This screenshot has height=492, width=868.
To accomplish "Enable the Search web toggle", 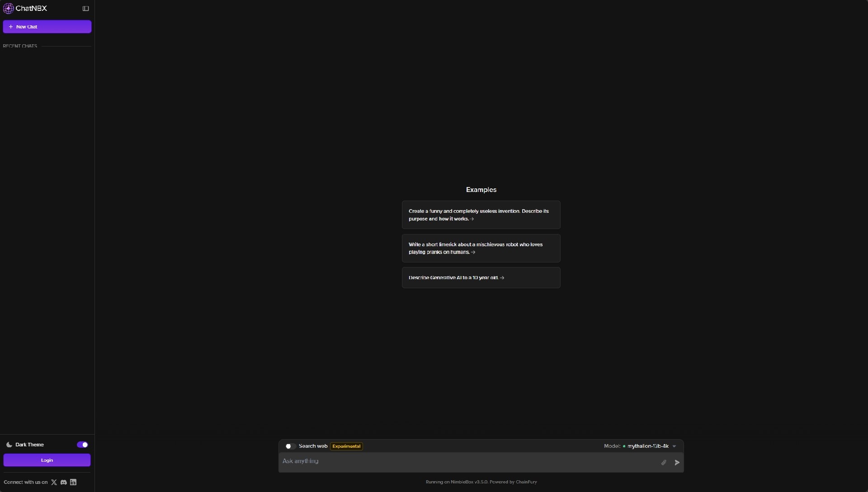I will coord(290,446).
